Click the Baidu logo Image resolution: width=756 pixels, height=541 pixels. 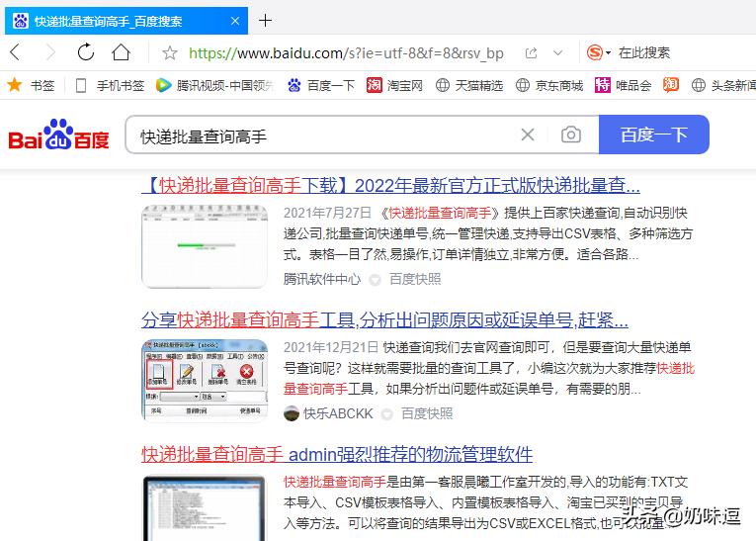point(58,135)
